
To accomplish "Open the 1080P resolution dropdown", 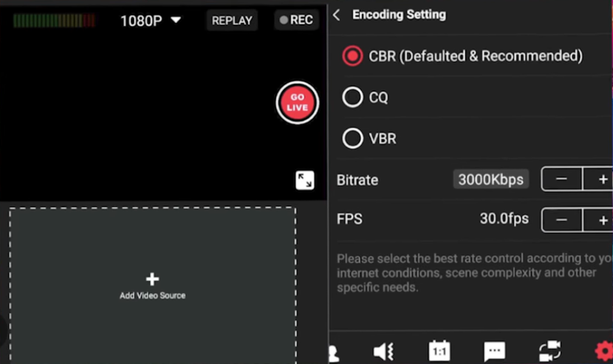I will click(151, 21).
